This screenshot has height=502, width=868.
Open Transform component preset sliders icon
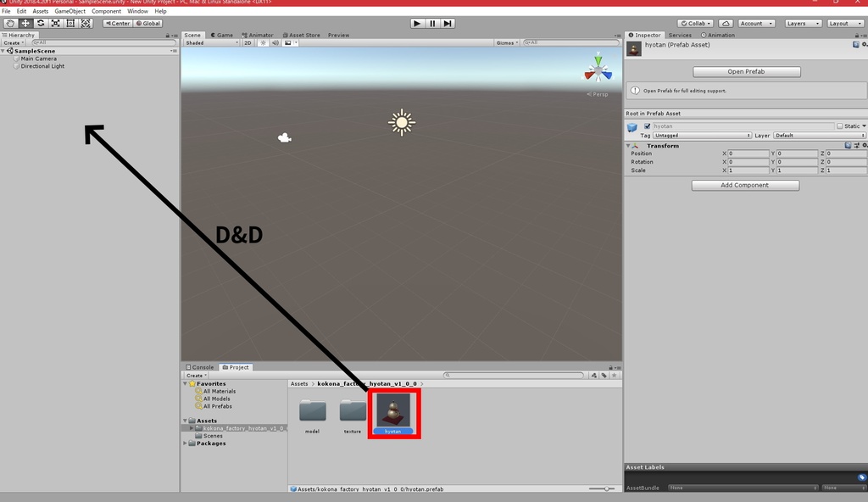(x=857, y=145)
